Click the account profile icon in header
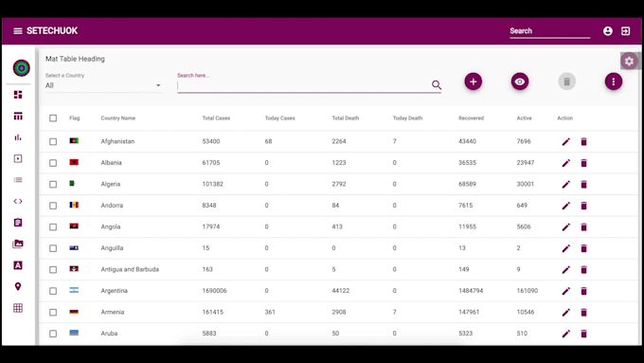 pos(608,31)
